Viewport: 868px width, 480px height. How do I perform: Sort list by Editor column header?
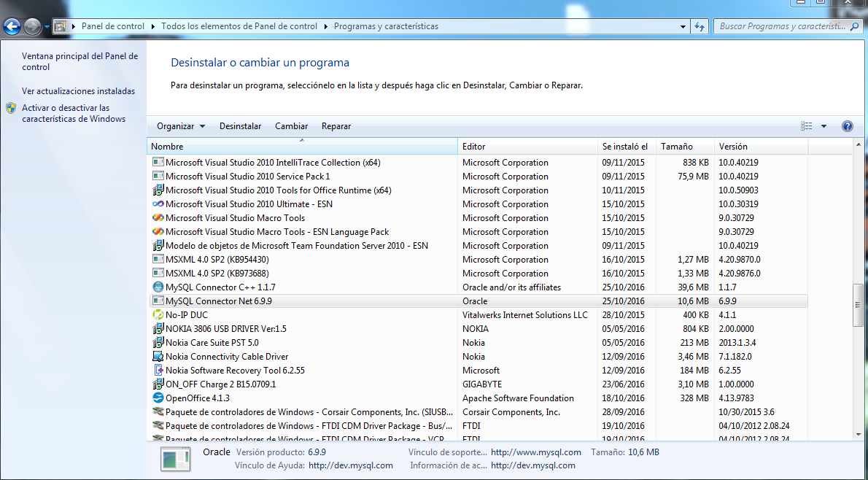click(x=528, y=147)
